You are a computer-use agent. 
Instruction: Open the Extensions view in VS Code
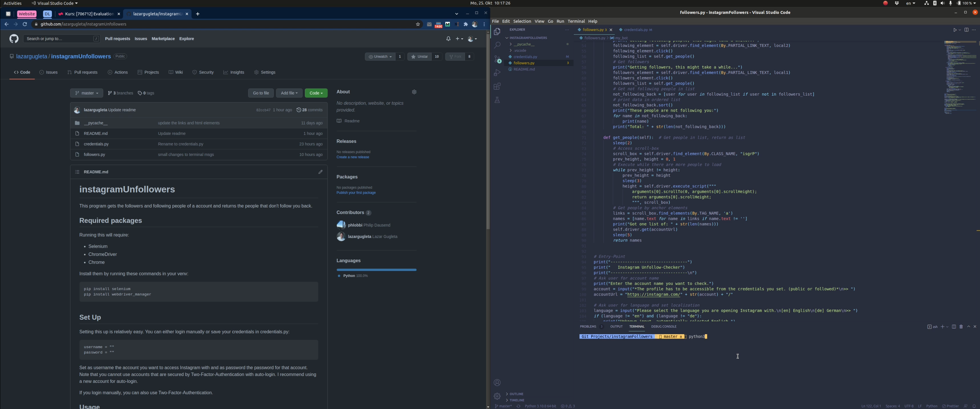(497, 86)
